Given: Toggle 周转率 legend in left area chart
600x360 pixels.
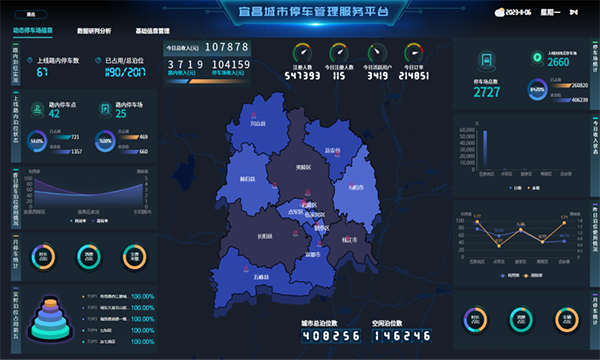Looking at the screenshot, I should pos(100,221).
